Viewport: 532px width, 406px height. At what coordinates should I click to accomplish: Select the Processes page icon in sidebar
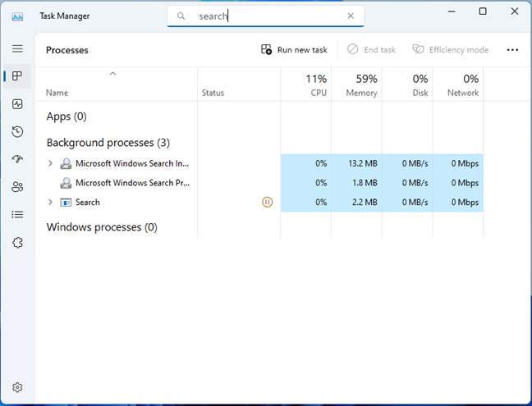[x=17, y=76]
